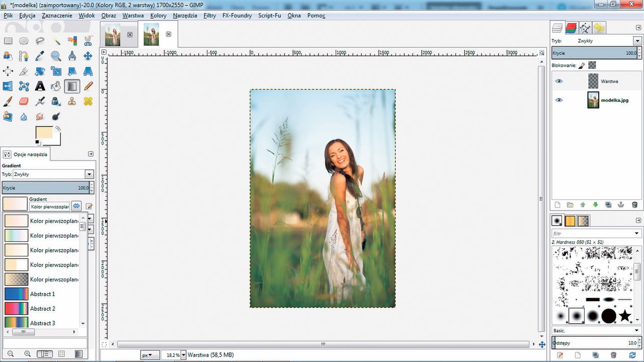The height and width of the screenshot is (362, 644).
Task: Open the Kolory menu
Action: (x=158, y=16)
